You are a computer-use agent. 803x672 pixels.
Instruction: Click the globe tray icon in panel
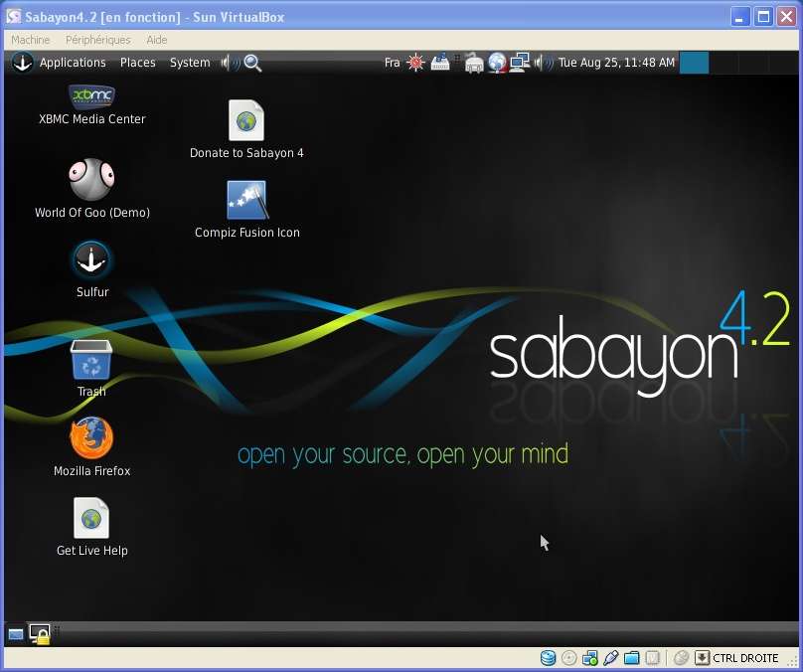point(497,63)
